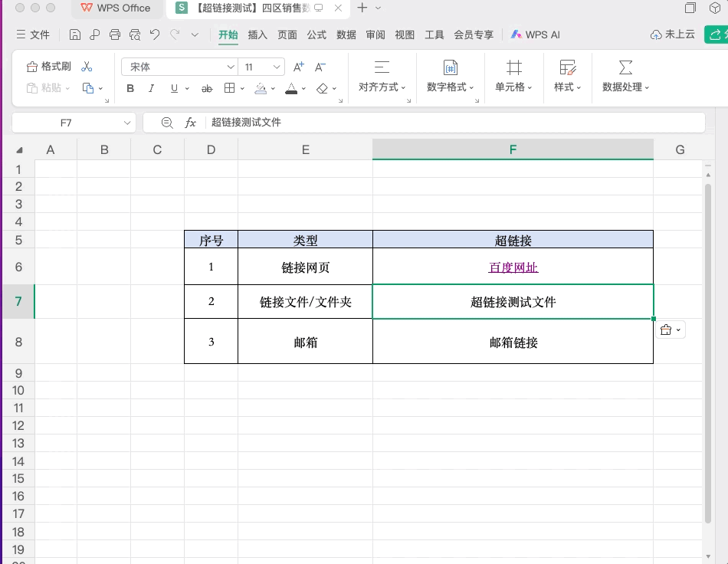Open the paste options floating button
The image size is (728, 564).
671,330
